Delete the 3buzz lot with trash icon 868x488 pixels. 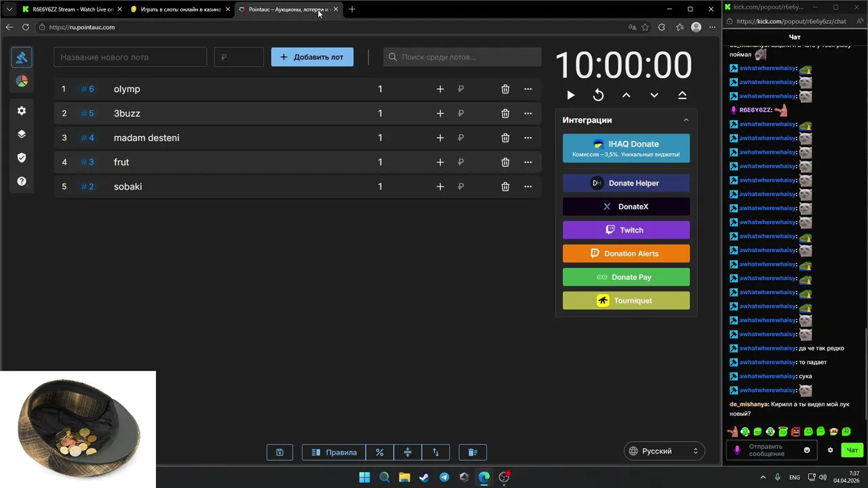(505, 113)
